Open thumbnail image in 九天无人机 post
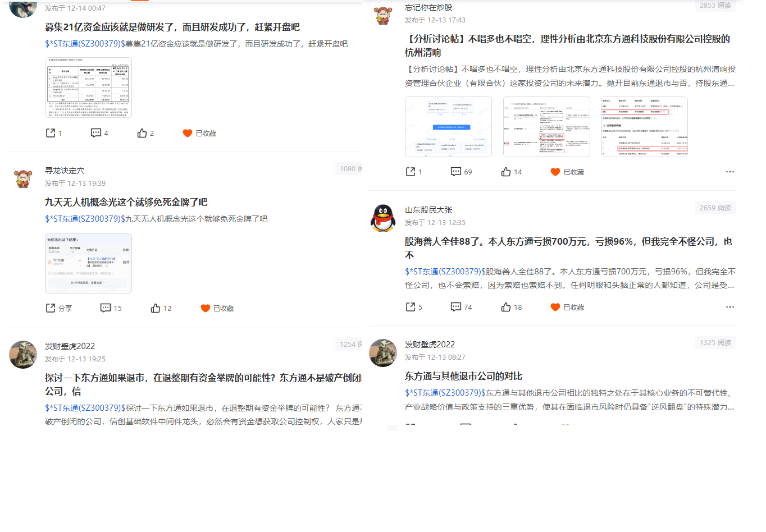Image resolution: width=766 pixels, height=532 pixels. pyautogui.click(x=88, y=263)
